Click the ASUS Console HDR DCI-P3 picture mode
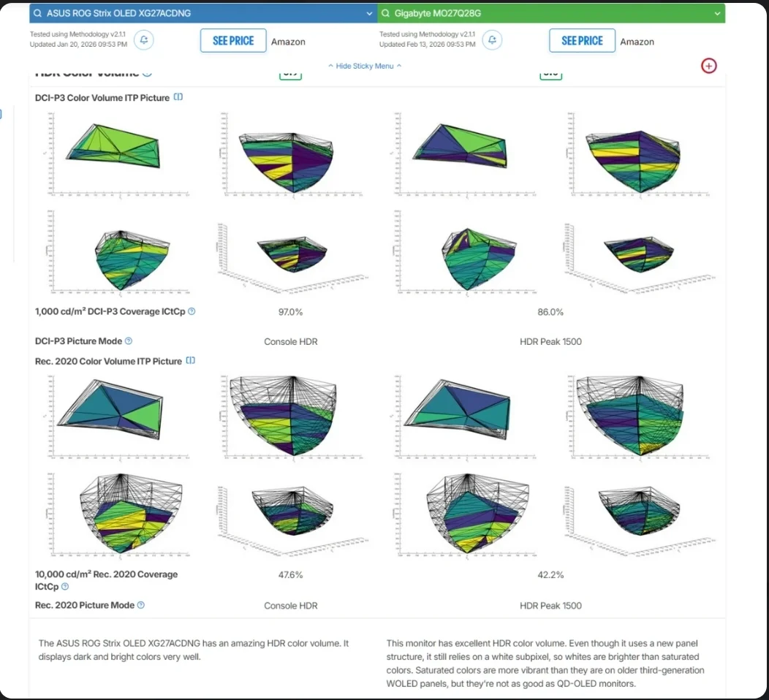 click(x=291, y=342)
